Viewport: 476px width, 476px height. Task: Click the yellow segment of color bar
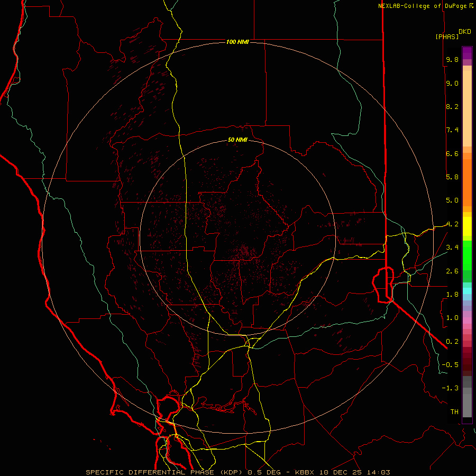point(467,226)
